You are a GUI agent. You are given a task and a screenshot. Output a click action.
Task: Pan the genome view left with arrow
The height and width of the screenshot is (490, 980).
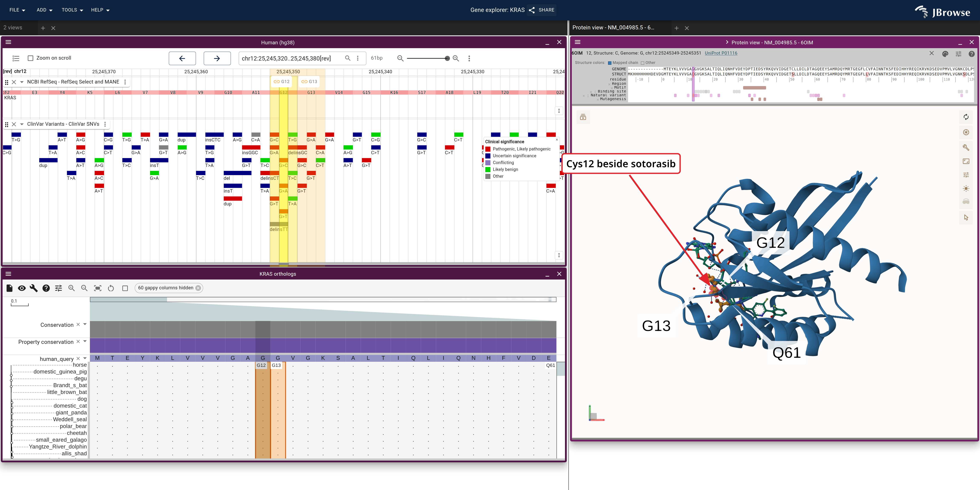[x=182, y=58]
